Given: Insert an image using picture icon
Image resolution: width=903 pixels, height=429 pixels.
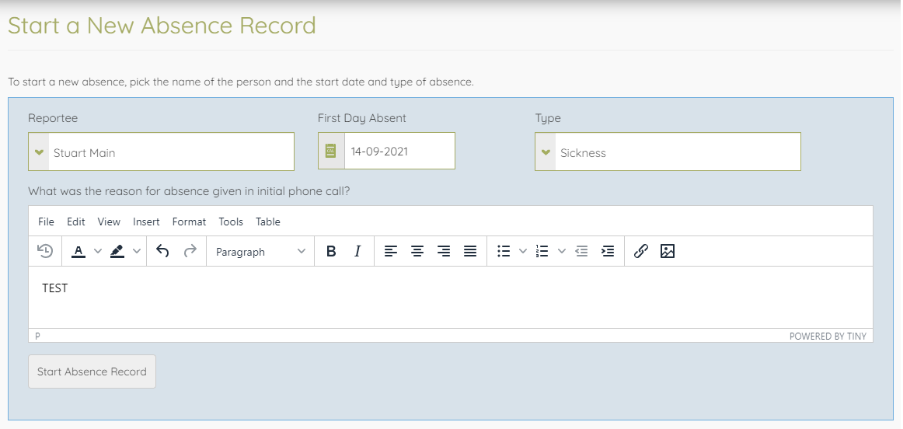Looking at the screenshot, I should coord(667,251).
